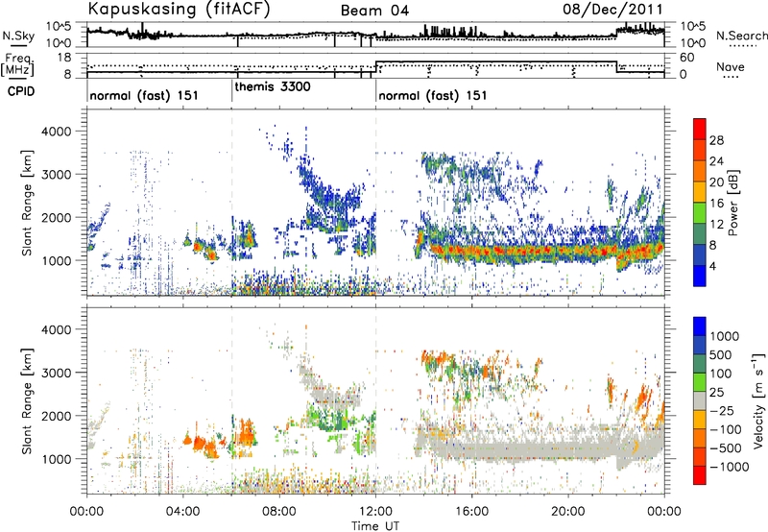
Task: Click the '28' value on the Power scale
Action: (x=716, y=140)
